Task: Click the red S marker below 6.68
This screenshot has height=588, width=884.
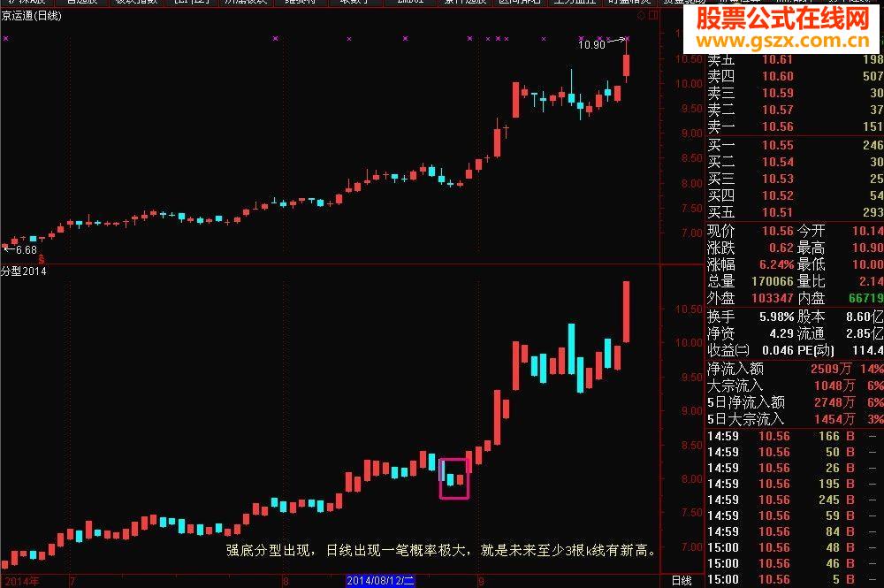Action: click(x=42, y=260)
